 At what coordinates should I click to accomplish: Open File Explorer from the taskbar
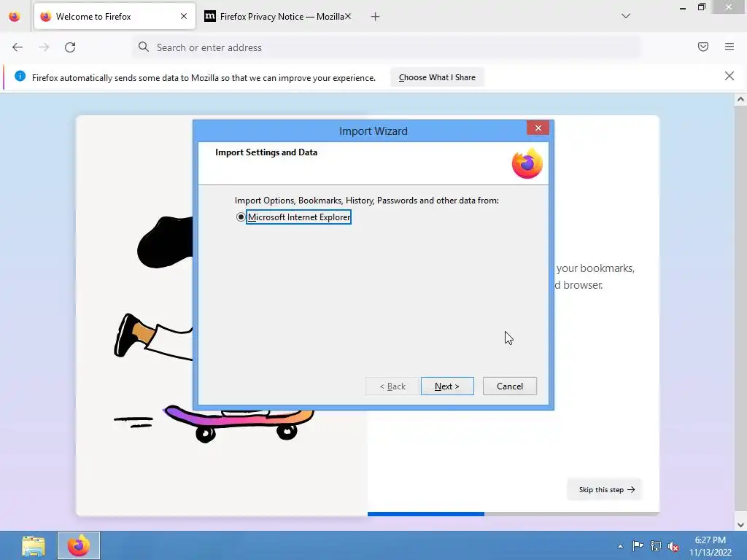point(34,545)
